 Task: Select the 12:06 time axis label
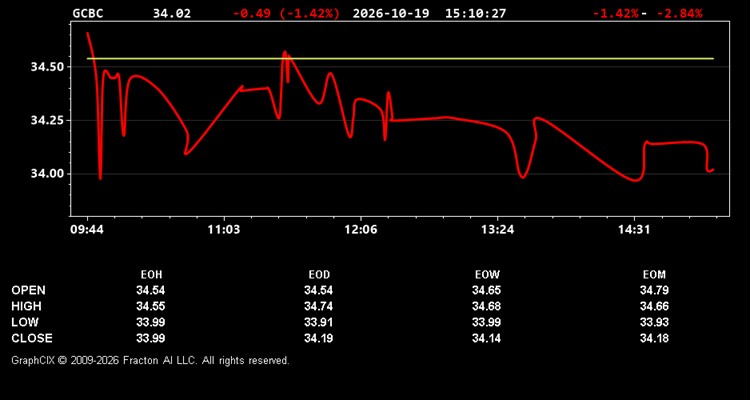(x=360, y=230)
